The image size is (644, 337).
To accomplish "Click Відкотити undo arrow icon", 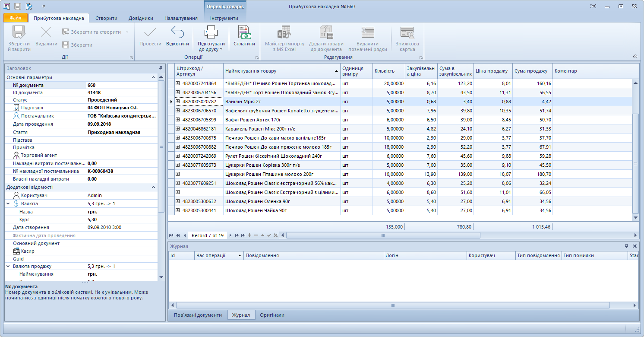I will click(x=177, y=33).
